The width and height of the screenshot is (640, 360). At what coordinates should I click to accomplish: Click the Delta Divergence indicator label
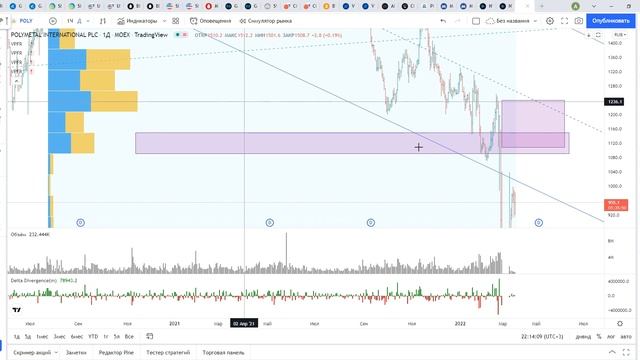pyautogui.click(x=34, y=280)
